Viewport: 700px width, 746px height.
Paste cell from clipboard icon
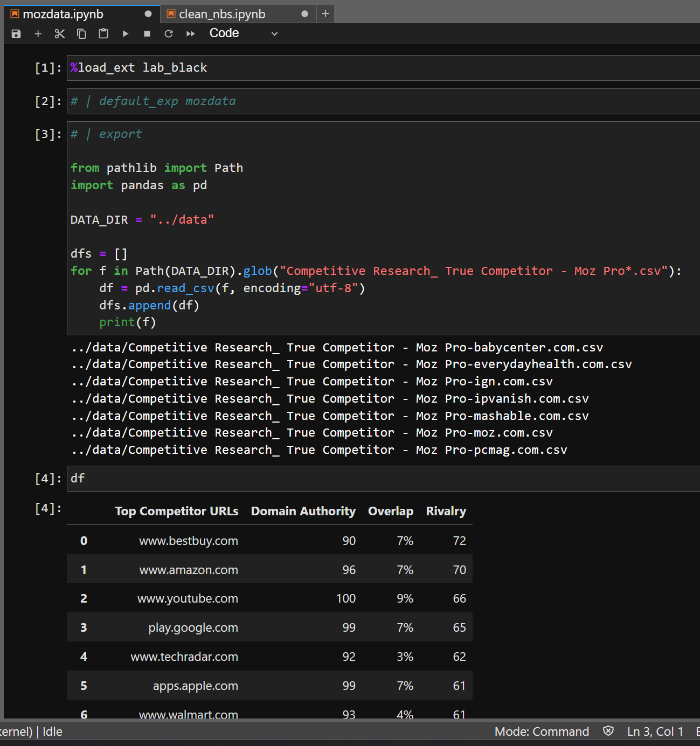coord(103,34)
